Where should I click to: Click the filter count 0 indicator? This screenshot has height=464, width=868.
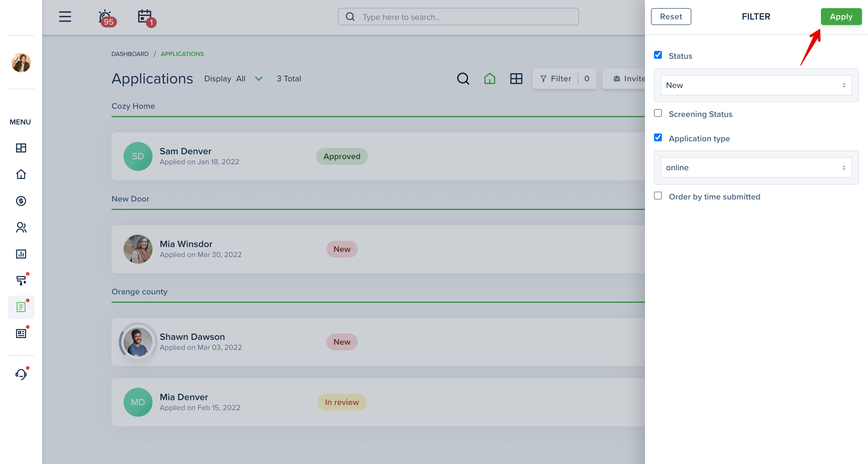587,79
